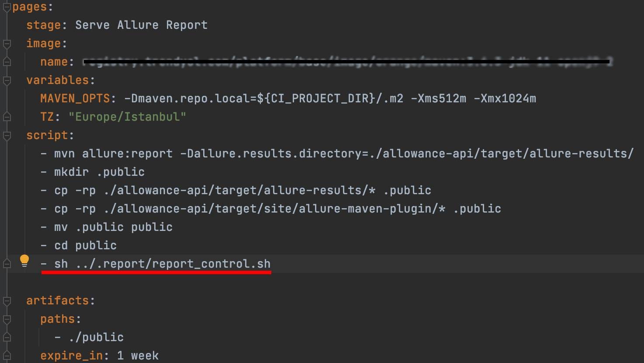Click the expire_in value 1 week

138,356
